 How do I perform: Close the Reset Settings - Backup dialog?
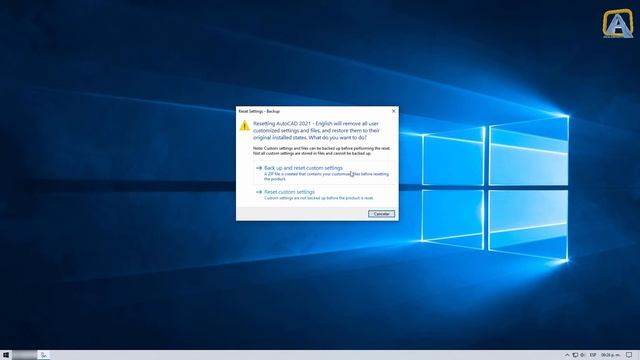393,111
